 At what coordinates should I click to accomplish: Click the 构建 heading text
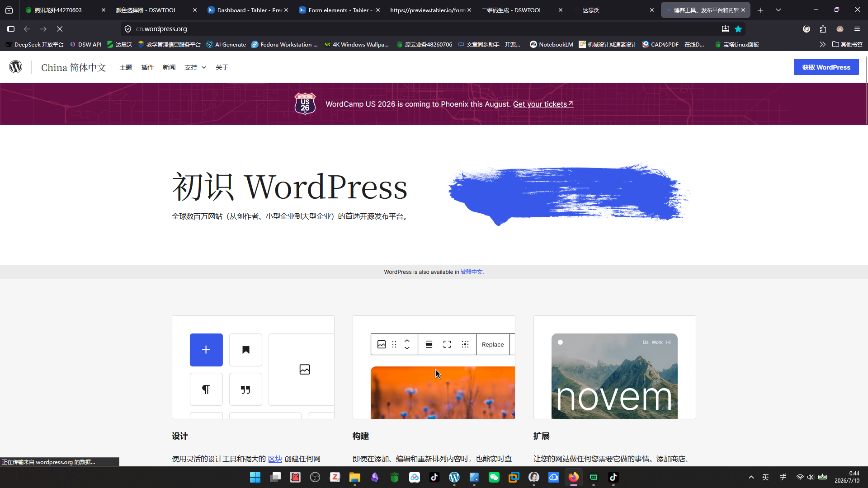[361, 436]
